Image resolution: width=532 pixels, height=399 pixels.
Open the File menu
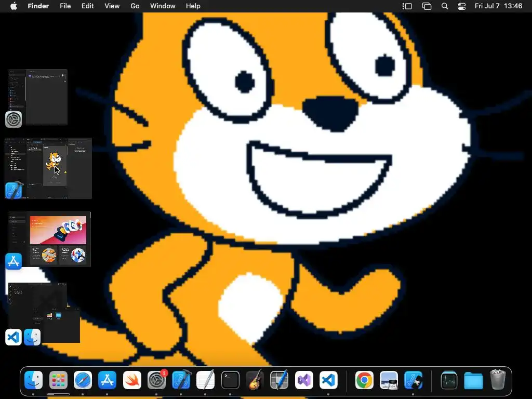(65, 6)
